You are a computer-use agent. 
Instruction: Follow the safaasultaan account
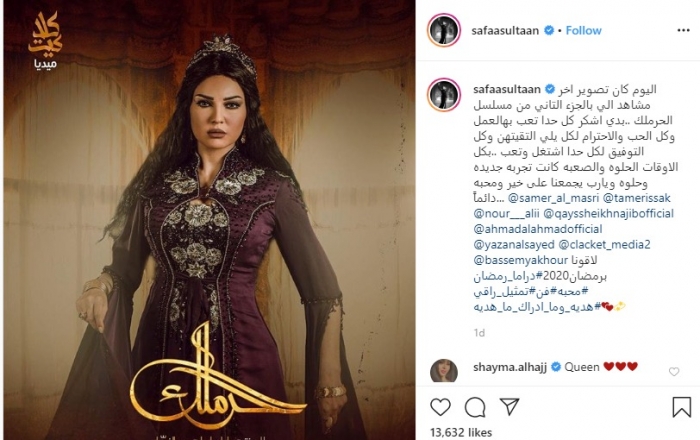(583, 30)
